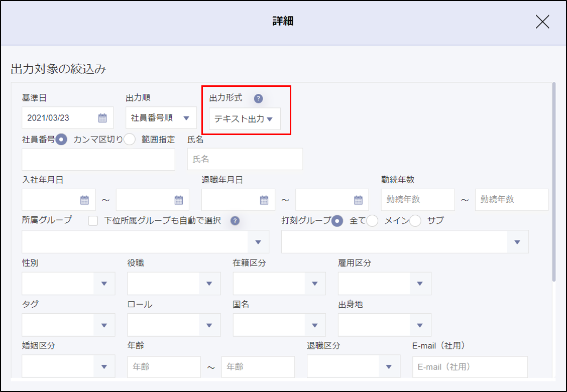
Task: Click help icon beside 下位所属グループも自動で選択
Action: (x=234, y=220)
